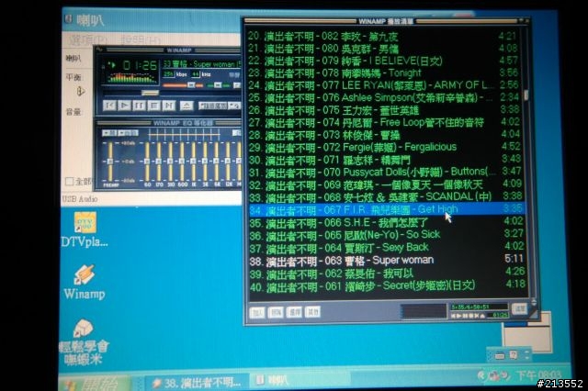
Task: Click the Winamp spectrum visualizer
Action: click(131, 77)
